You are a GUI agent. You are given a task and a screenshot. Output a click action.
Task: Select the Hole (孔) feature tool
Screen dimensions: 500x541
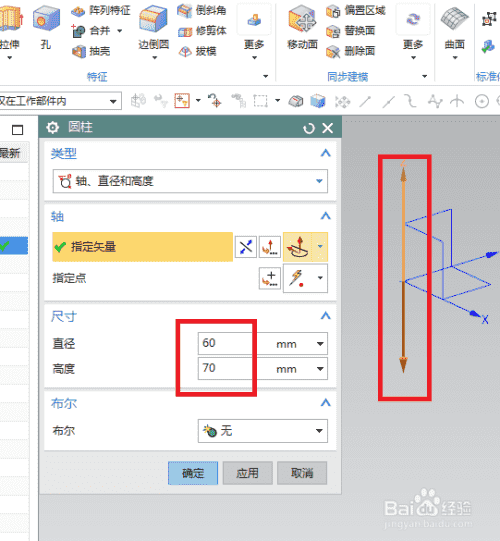[46, 28]
